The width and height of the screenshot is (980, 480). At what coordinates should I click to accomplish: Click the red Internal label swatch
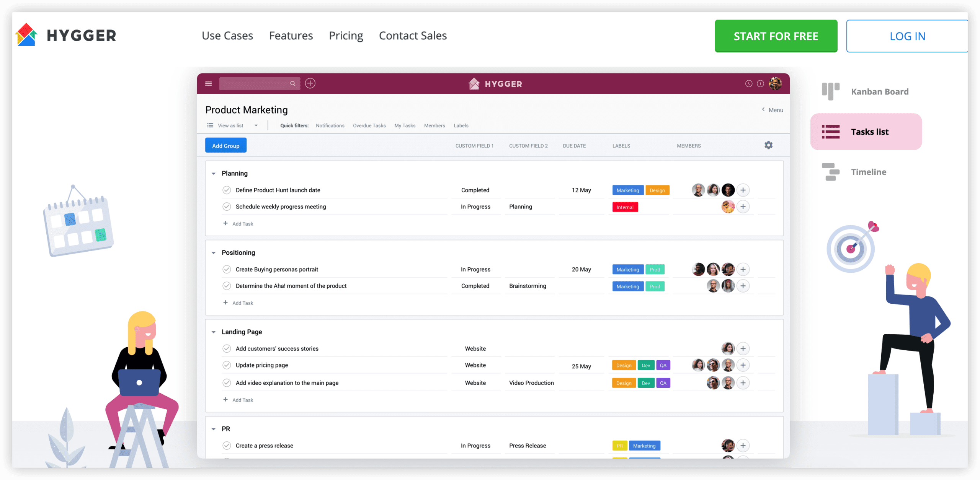click(625, 207)
